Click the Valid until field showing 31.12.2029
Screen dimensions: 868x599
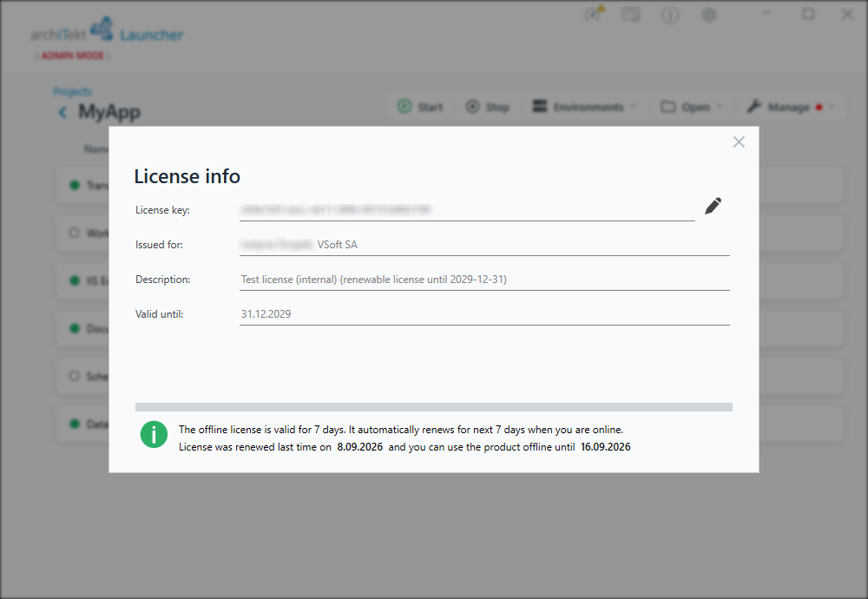click(484, 314)
